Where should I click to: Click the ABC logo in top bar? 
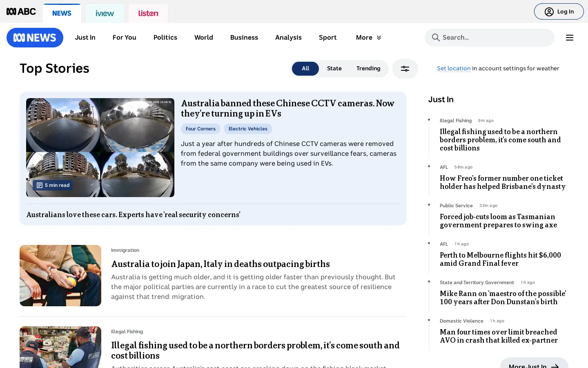(21, 11)
